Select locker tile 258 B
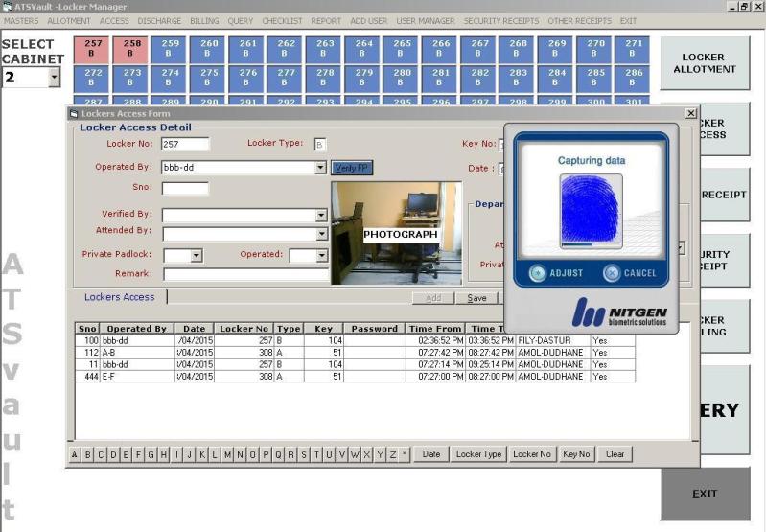 tap(130, 49)
